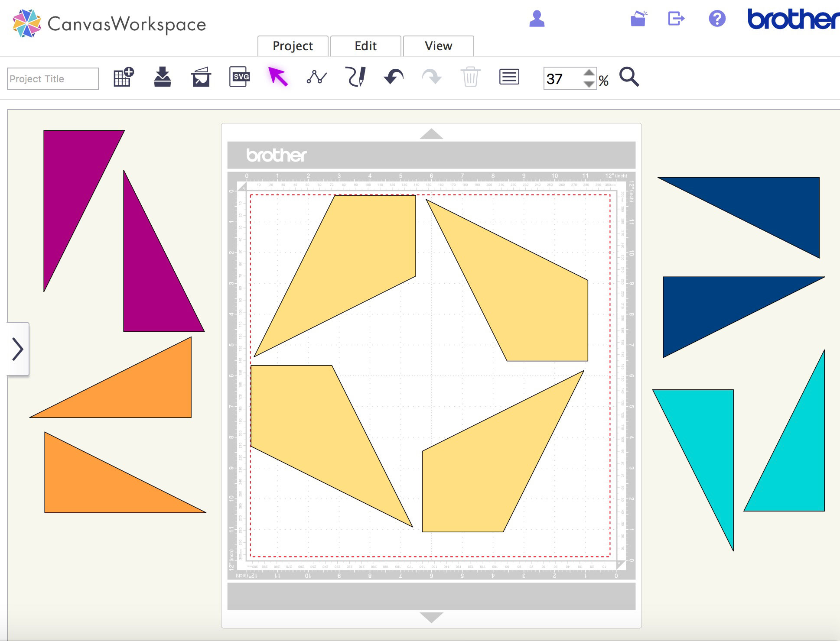Click the purple folder projects icon

tap(639, 19)
